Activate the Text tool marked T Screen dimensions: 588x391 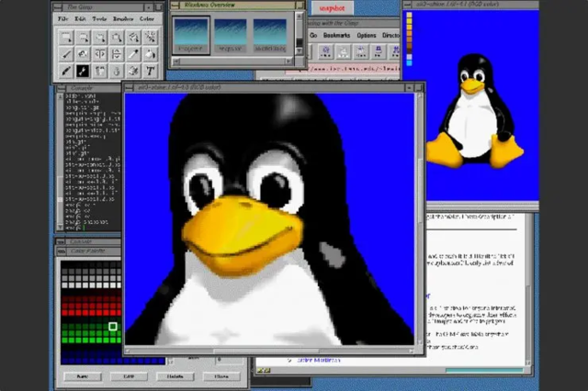150,71
